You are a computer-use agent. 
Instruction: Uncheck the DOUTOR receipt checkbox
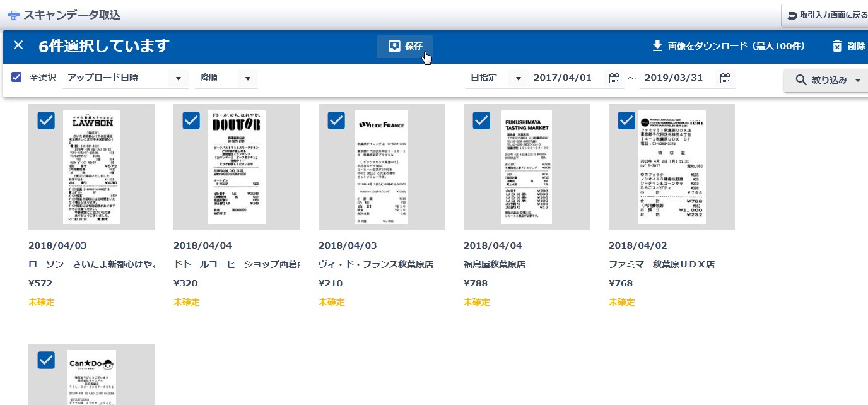[191, 120]
